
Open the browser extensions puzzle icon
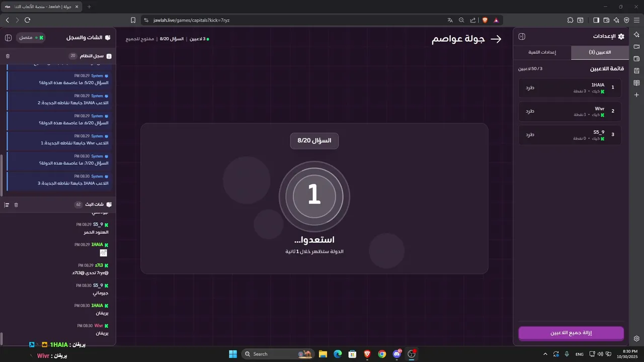(x=570, y=20)
